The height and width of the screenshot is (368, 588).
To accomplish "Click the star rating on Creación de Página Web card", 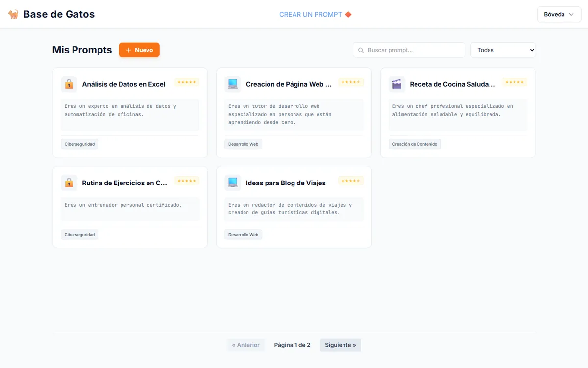I will click(x=351, y=82).
